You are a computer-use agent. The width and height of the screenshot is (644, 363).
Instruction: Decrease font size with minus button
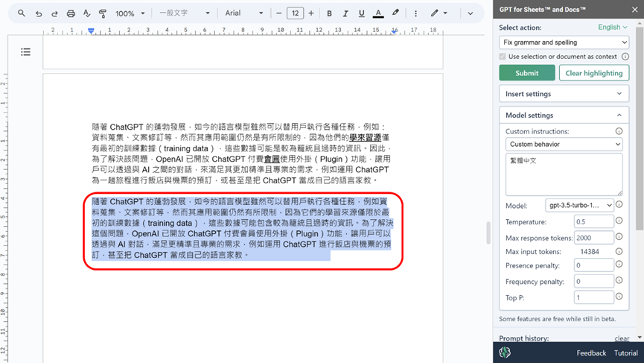(x=279, y=13)
